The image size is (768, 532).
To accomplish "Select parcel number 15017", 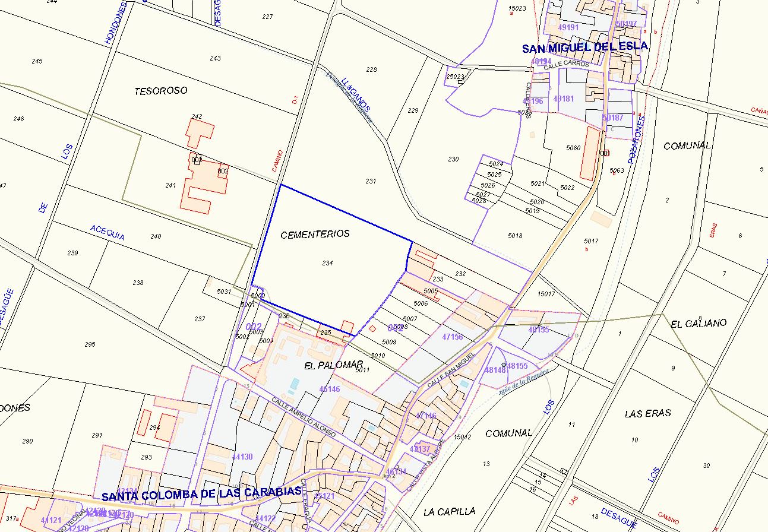I will click(x=545, y=294).
